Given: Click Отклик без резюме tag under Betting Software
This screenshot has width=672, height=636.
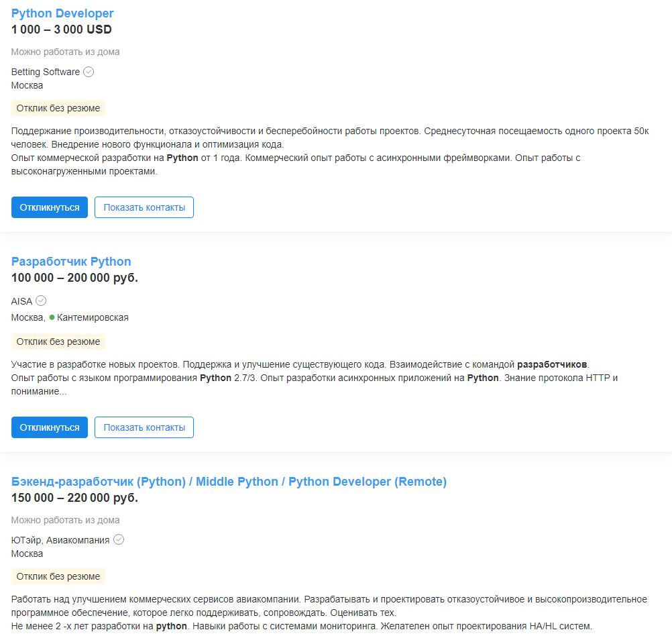Looking at the screenshot, I should pos(58,108).
